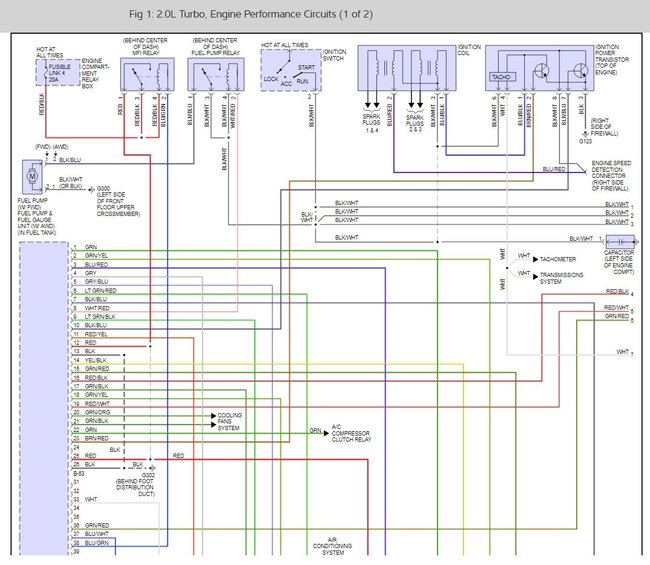Click the G302 ground symbol

[x=152, y=468]
